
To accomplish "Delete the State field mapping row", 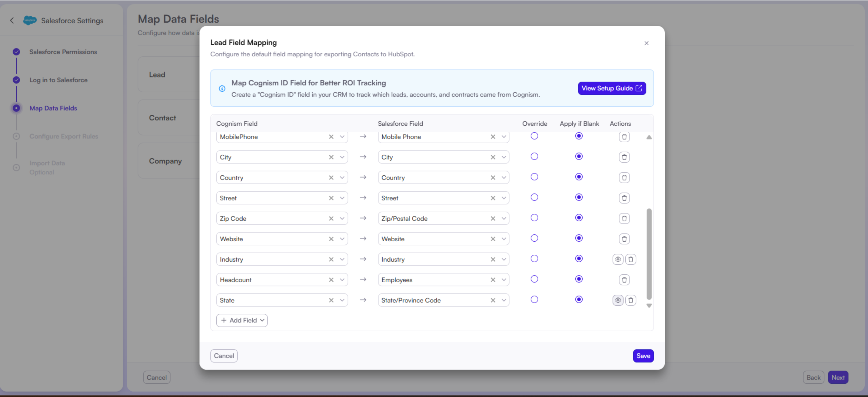I will pos(631,300).
